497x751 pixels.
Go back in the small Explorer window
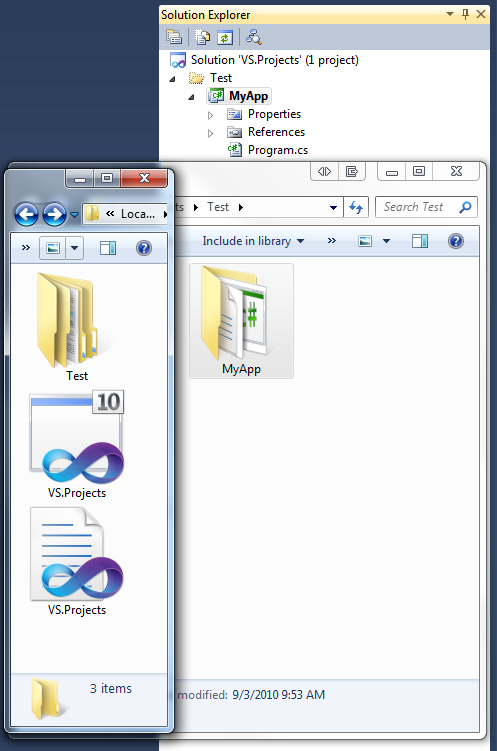point(26,214)
